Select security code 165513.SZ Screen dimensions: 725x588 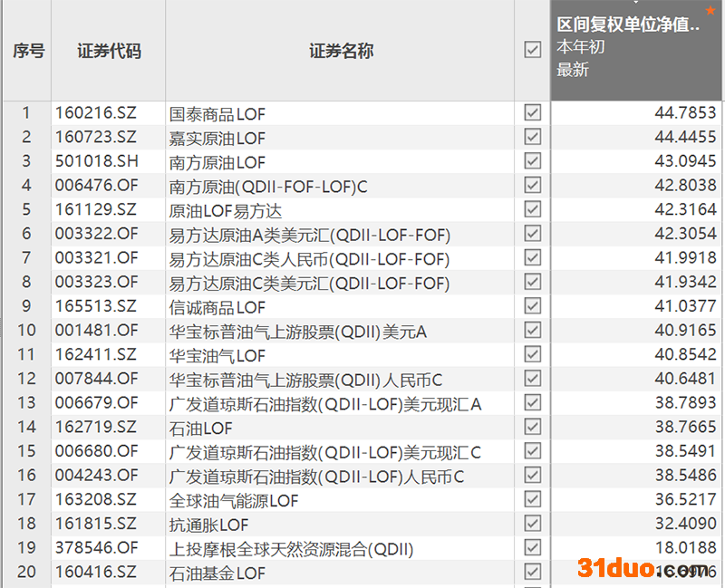point(96,306)
